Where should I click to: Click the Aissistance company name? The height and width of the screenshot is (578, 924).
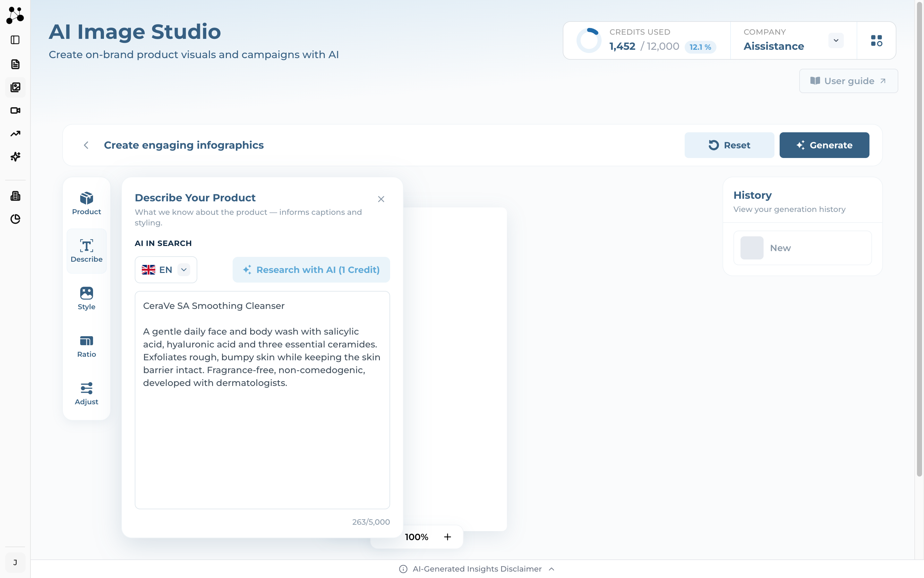click(x=774, y=46)
